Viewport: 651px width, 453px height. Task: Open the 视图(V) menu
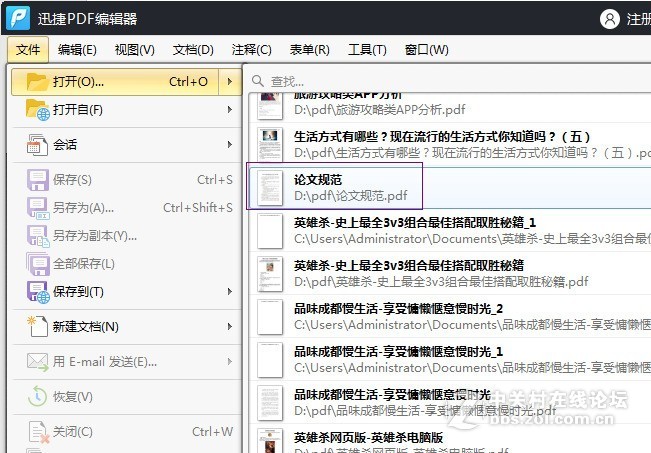135,50
